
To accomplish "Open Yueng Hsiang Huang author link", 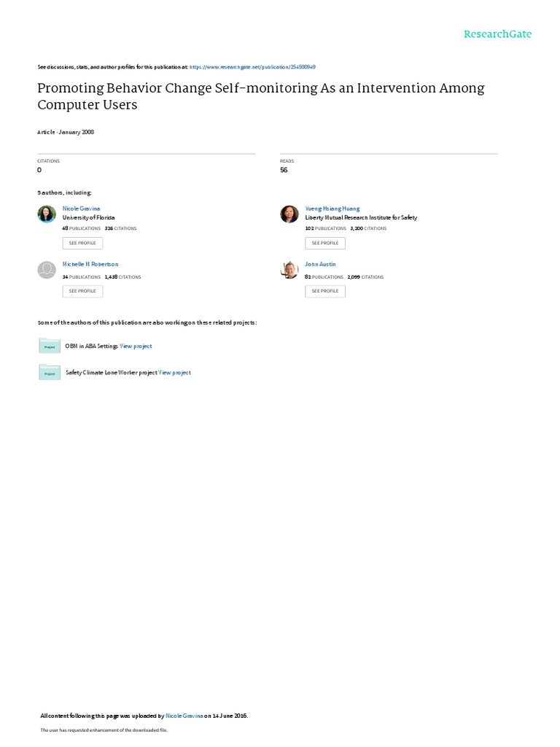I will (332, 209).
